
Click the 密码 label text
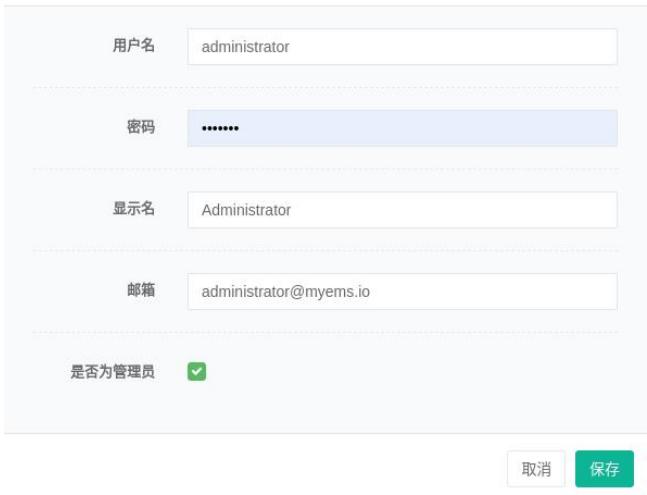coord(140,128)
